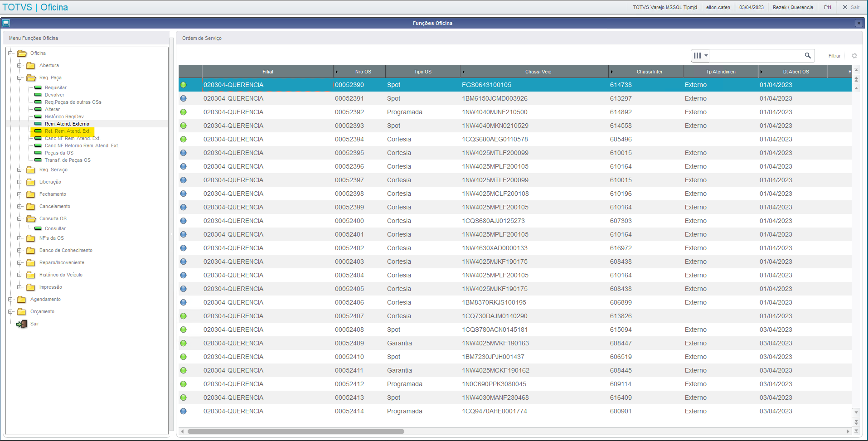Open Ret. Rem. Atend. Ext. option

(68, 131)
